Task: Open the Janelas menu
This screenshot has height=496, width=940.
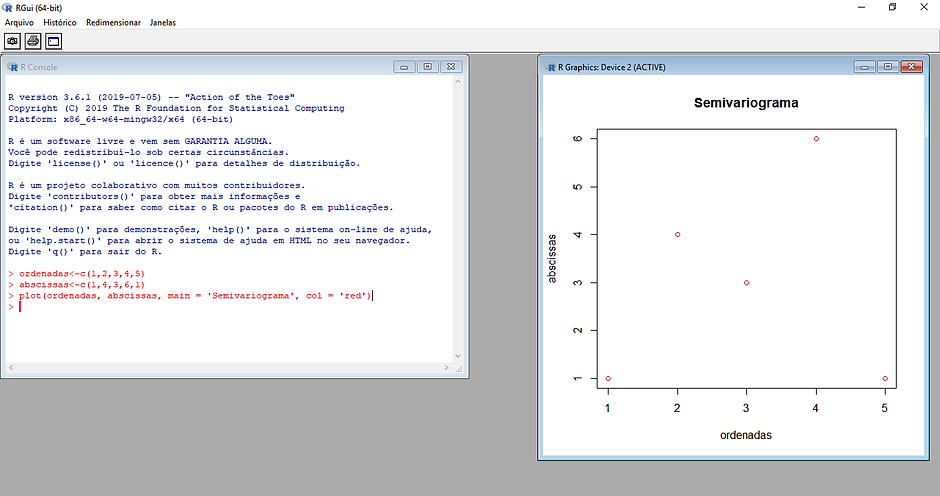Action: (163, 23)
